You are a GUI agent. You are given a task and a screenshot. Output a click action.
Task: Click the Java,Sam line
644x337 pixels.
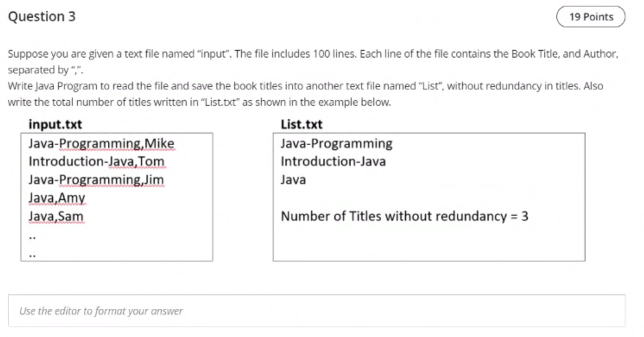(x=56, y=217)
